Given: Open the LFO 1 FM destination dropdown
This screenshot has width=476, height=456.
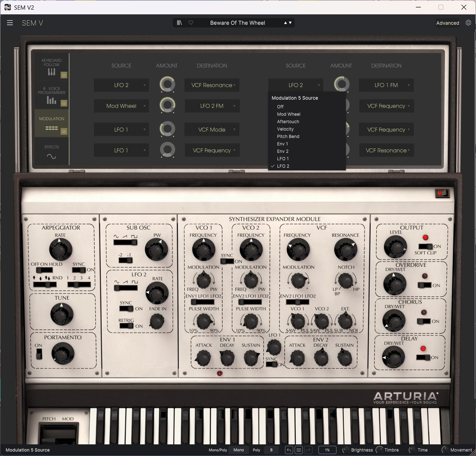Looking at the screenshot, I should click(386, 85).
